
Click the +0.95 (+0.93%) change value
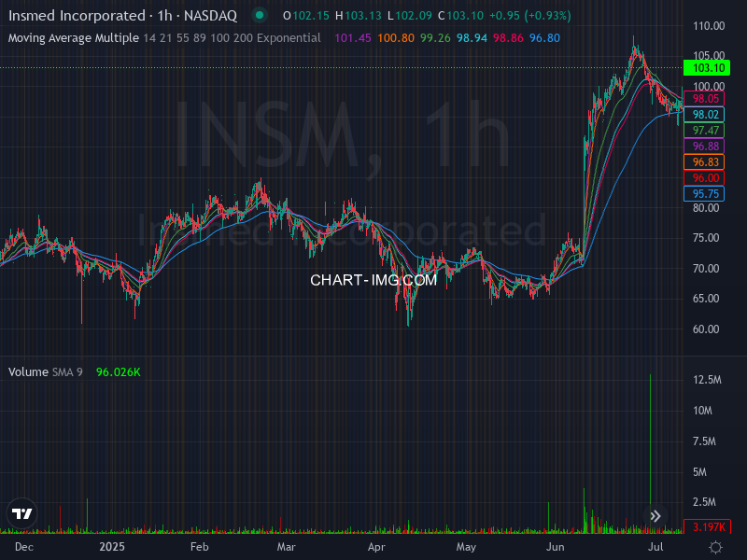pos(530,16)
